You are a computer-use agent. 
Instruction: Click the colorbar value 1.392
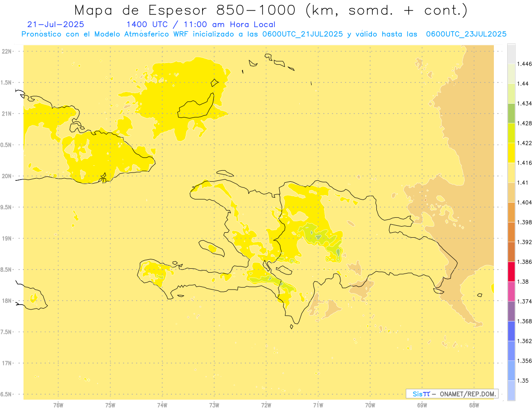point(524,242)
